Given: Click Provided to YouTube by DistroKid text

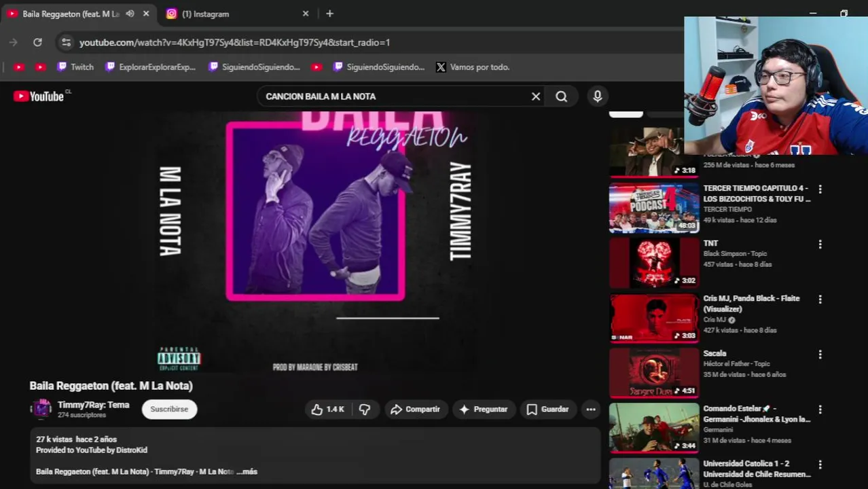Looking at the screenshot, I should 92,450.
